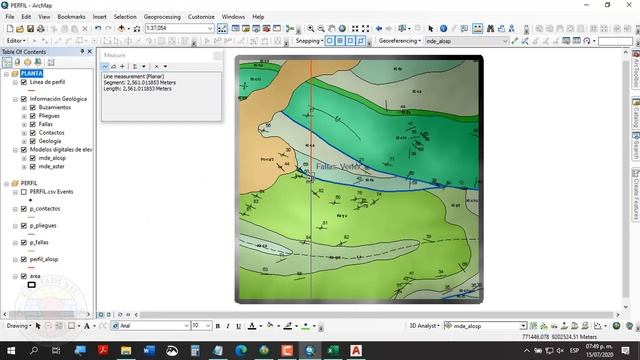Toggle p_contactos layer visibility
This screenshot has width=640, height=360.
pos(24,209)
